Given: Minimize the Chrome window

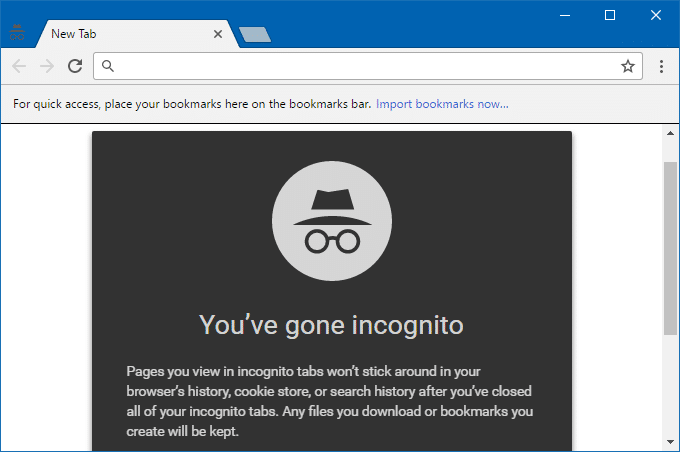Looking at the screenshot, I should (x=565, y=16).
